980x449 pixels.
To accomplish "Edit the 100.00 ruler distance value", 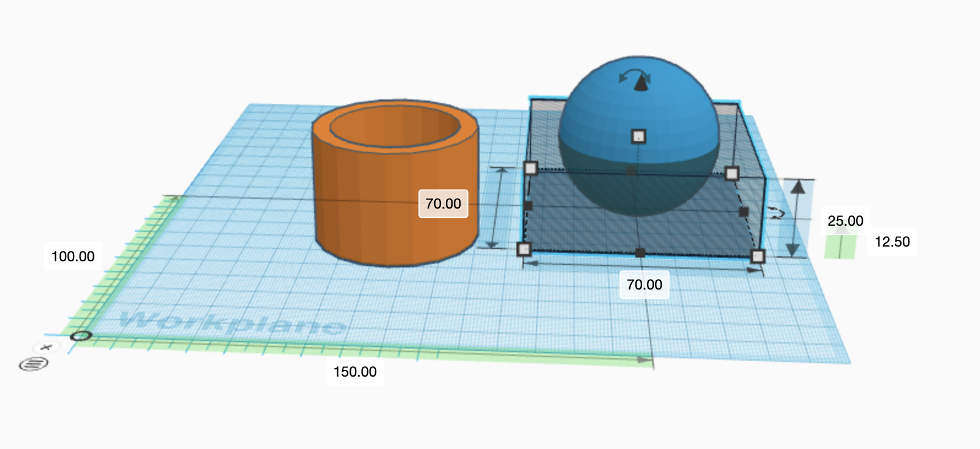I will [x=73, y=256].
